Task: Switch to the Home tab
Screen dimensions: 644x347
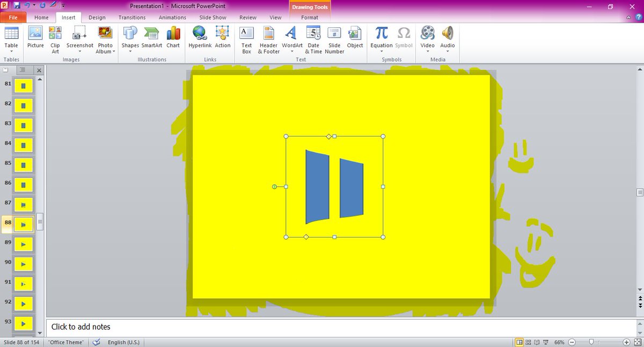Action: (41, 17)
